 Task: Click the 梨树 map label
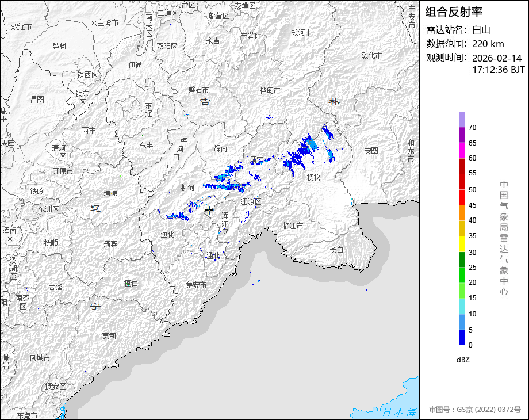point(59,46)
